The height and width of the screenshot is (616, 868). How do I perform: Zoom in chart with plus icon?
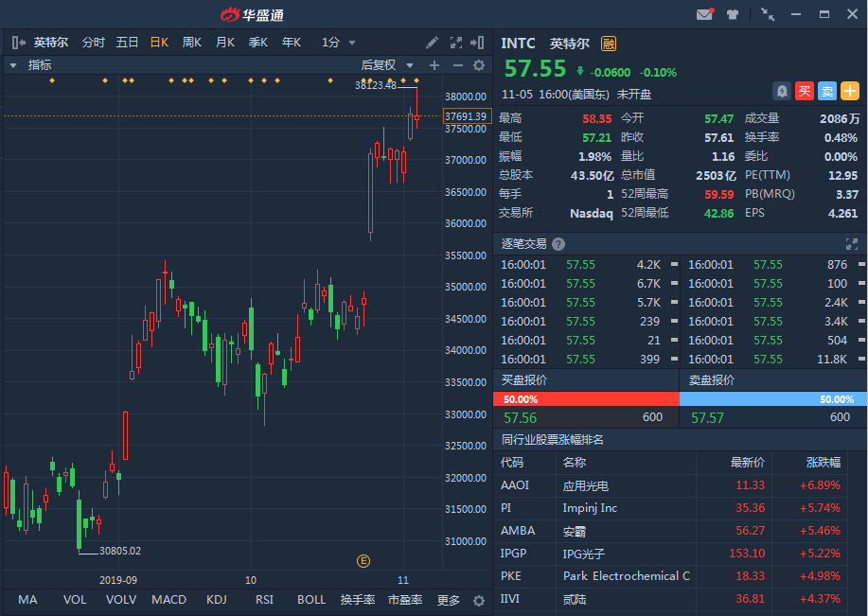(434, 65)
